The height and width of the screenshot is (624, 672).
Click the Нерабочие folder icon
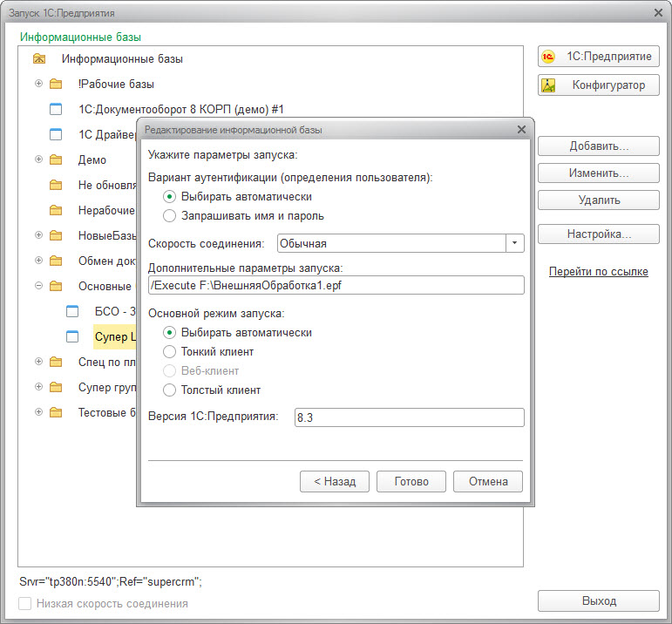coord(56,210)
